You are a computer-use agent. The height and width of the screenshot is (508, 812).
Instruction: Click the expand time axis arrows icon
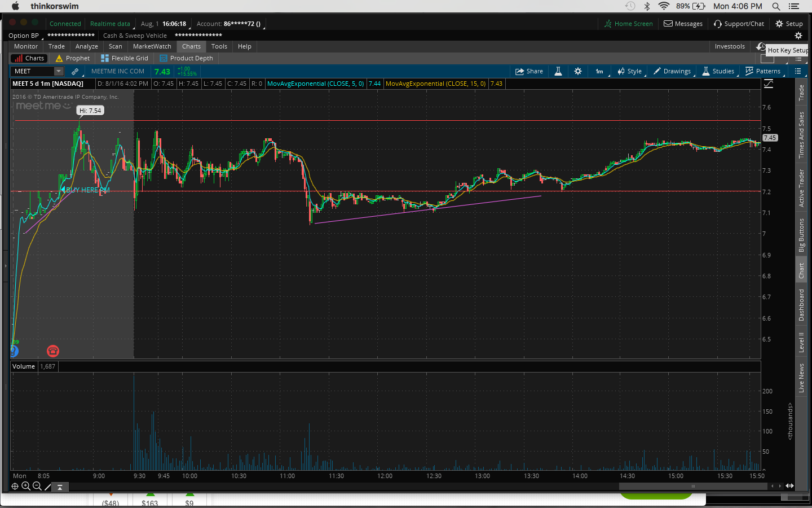[x=790, y=486]
